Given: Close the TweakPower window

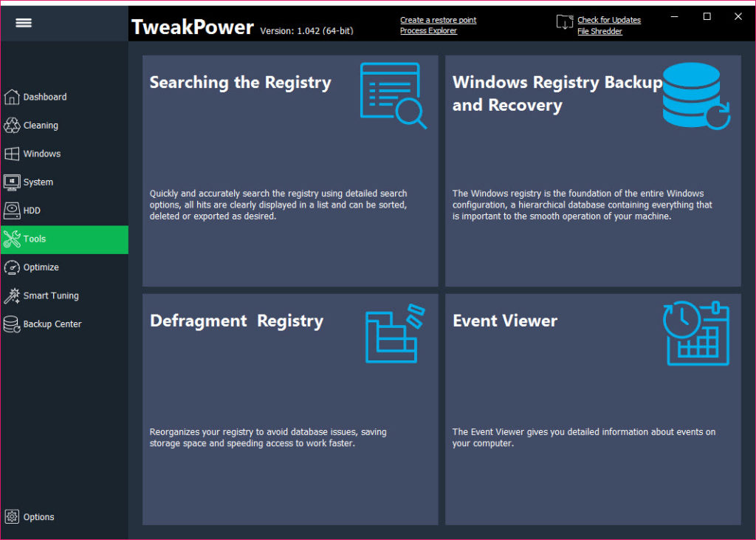Looking at the screenshot, I should 738,16.
